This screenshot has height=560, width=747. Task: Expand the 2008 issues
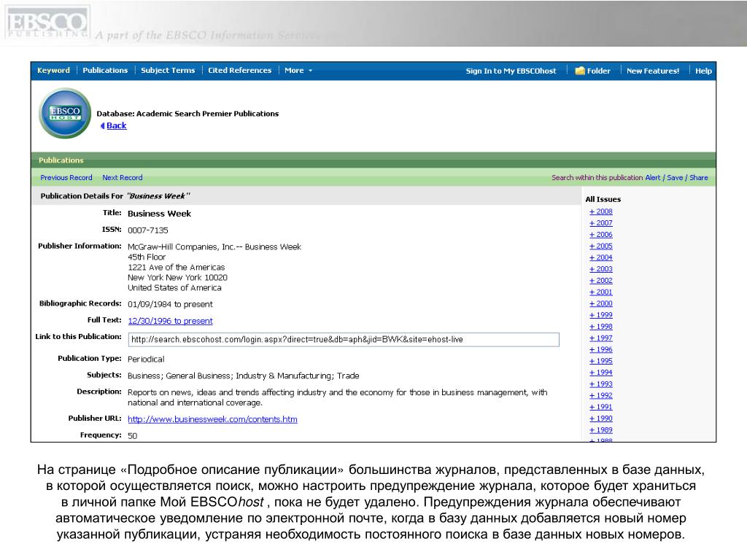pos(601,211)
